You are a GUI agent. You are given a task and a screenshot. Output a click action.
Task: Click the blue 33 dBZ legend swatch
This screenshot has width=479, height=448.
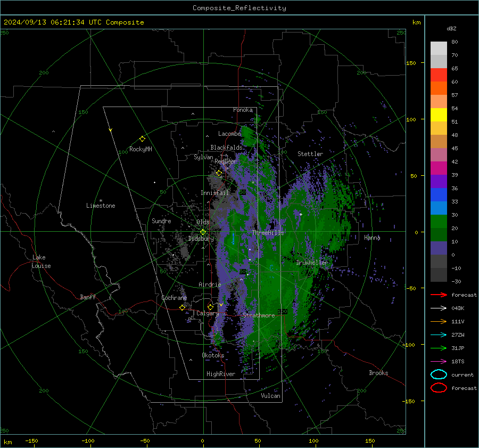(x=439, y=195)
